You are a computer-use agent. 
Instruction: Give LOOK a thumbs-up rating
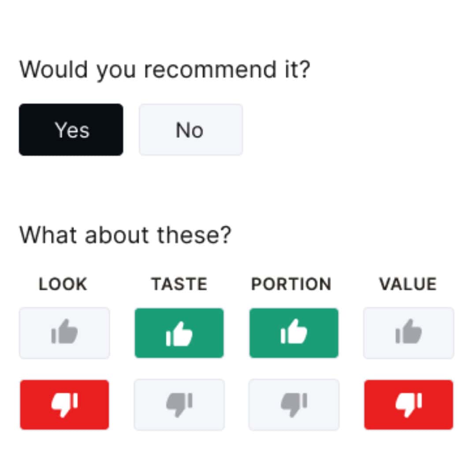(64, 333)
